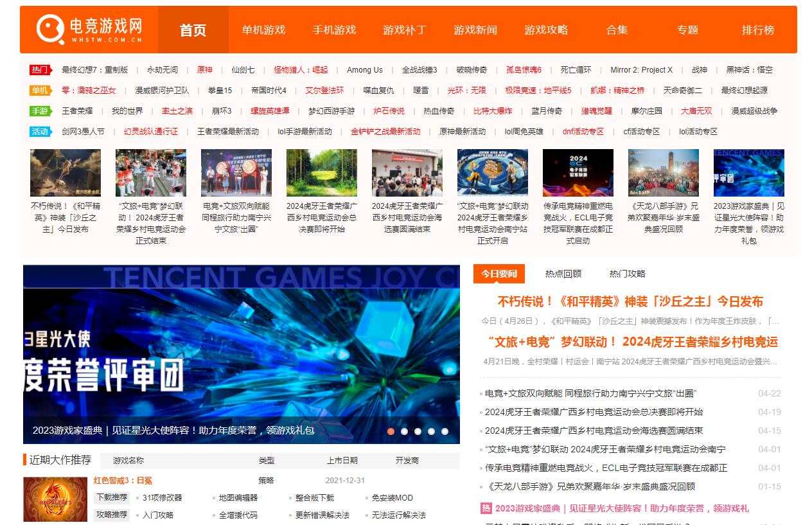The image size is (812, 525).
Task: Open the Among Us link
Action: (x=364, y=69)
